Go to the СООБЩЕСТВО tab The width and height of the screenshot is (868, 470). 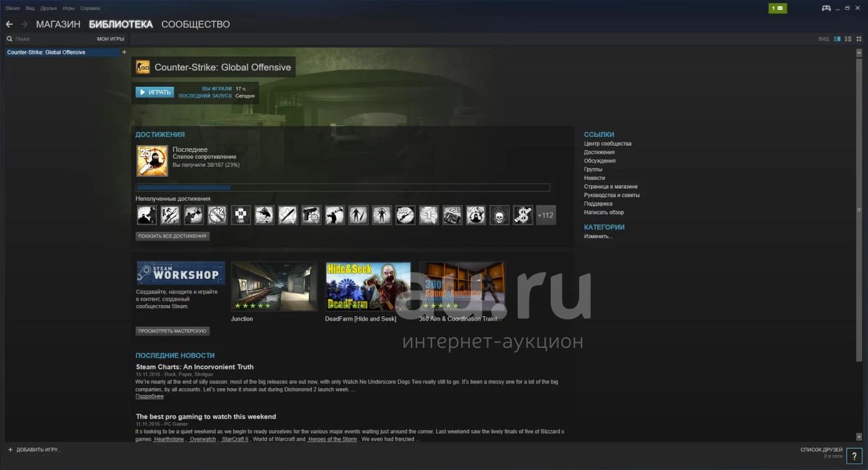[x=195, y=24]
